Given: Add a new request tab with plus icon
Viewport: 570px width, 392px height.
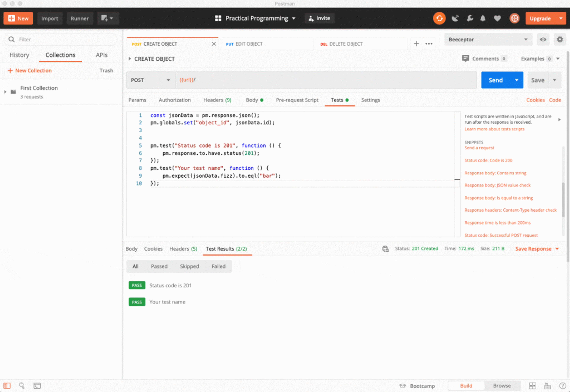Looking at the screenshot, I should pos(416,44).
